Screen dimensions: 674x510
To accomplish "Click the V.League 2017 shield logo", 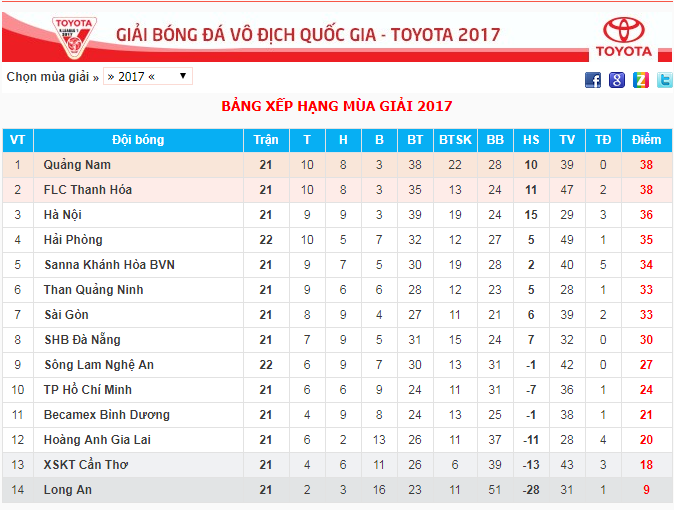I will (74, 38).
